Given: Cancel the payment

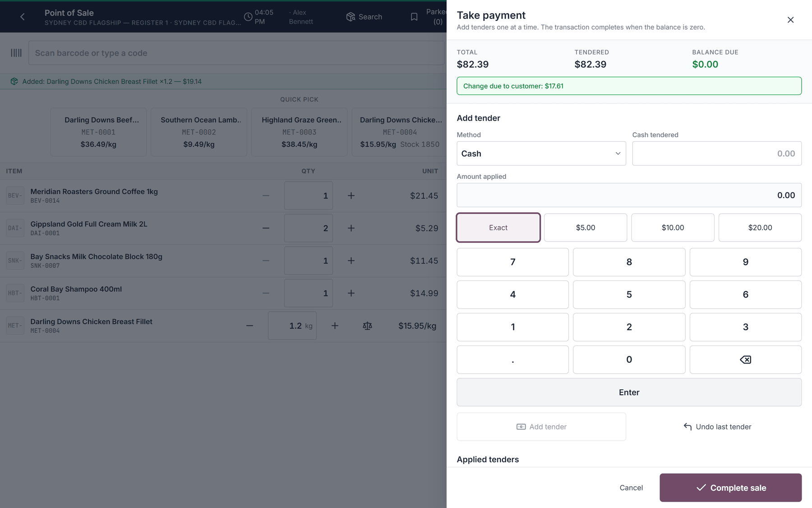Looking at the screenshot, I should click(631, 488).
